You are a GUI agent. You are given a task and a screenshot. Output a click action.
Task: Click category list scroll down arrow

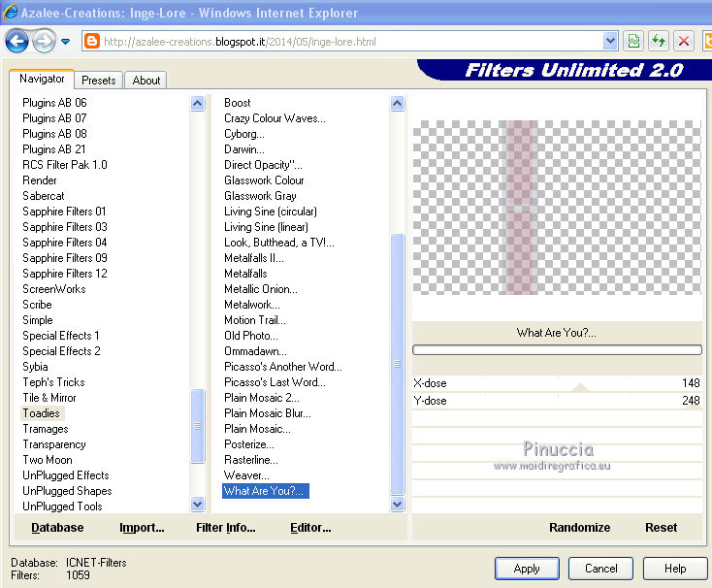click(x=198, y=504)
